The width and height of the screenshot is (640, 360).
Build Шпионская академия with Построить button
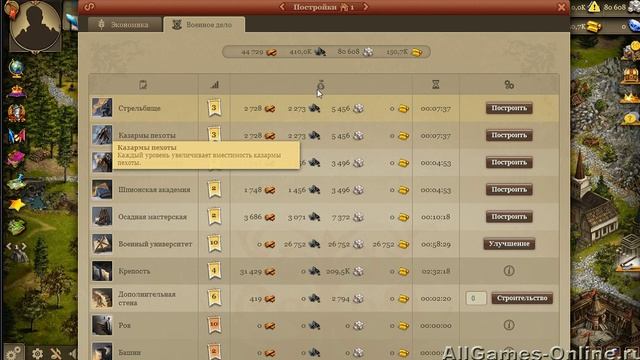pyautogui.click(x=509, y=189)
